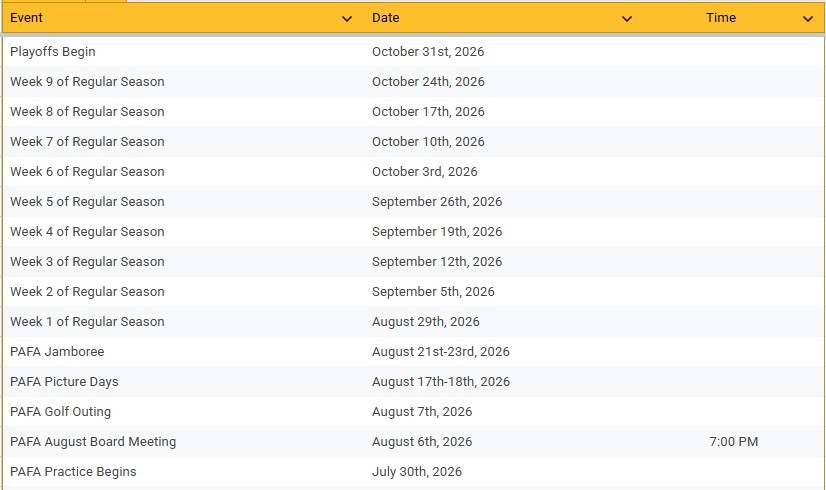Select Week 1 of Regular Season event

[87, 322]
